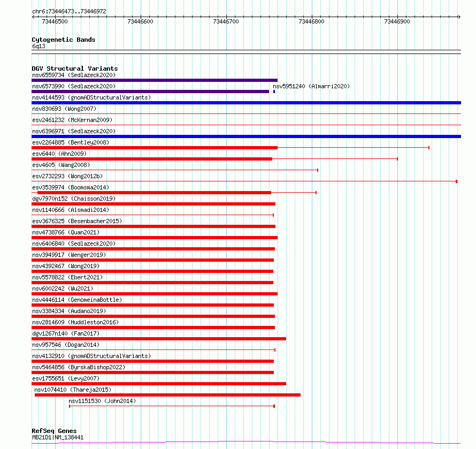
Task: Select nsv2814609 (Huddleston2016) label
Action: tap(75, 322)
